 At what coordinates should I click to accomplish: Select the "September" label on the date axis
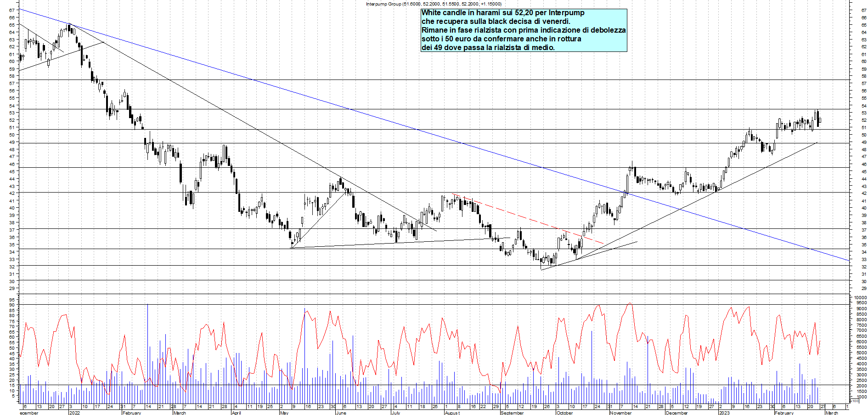coord(512,413)
